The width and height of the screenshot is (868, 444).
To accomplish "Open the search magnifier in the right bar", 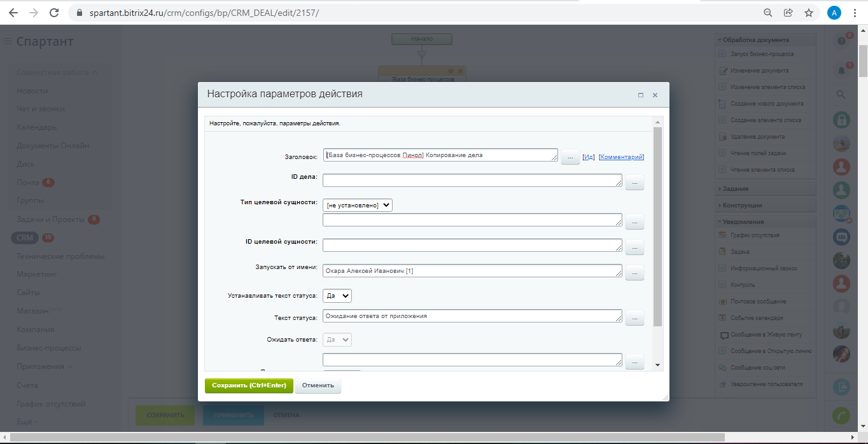I will coord(841,94).
